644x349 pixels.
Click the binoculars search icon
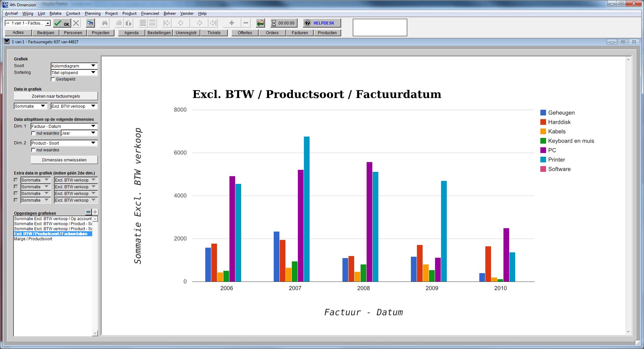[x=105, y=23]
